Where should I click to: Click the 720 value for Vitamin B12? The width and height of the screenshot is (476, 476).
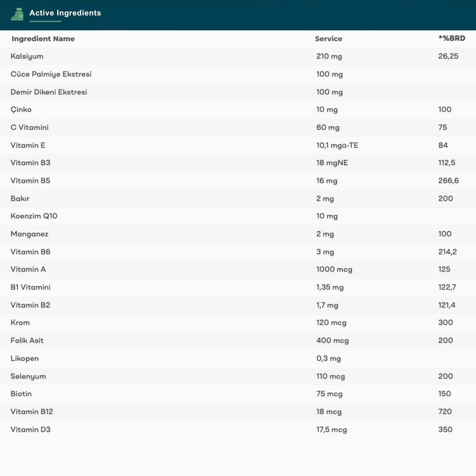[445, 412]
